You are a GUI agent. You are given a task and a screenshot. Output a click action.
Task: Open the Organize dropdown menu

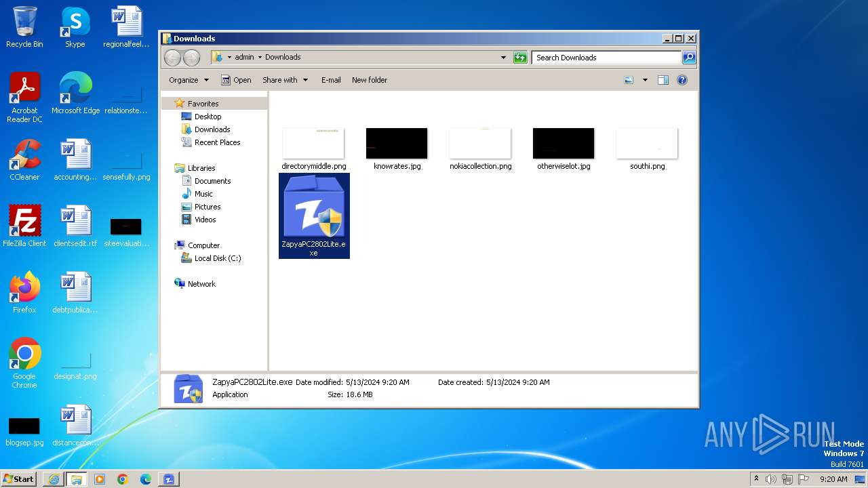point(189,80)
